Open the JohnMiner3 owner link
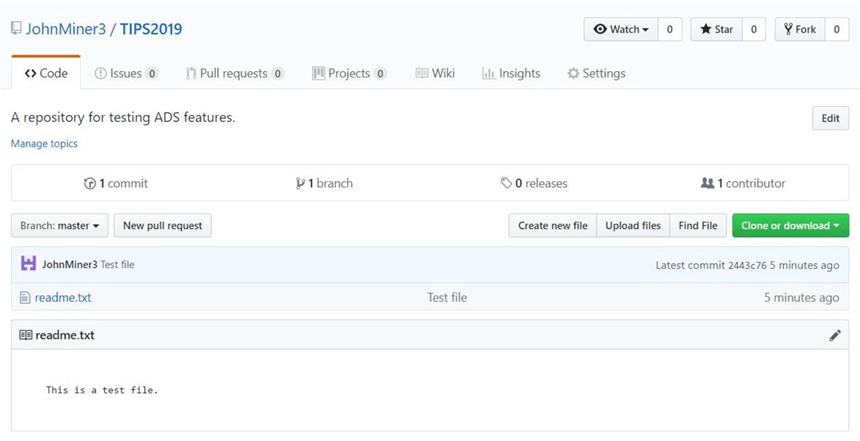Image resolution: width=860 pixels, height=441 pixels. click(x=66, y=29)
